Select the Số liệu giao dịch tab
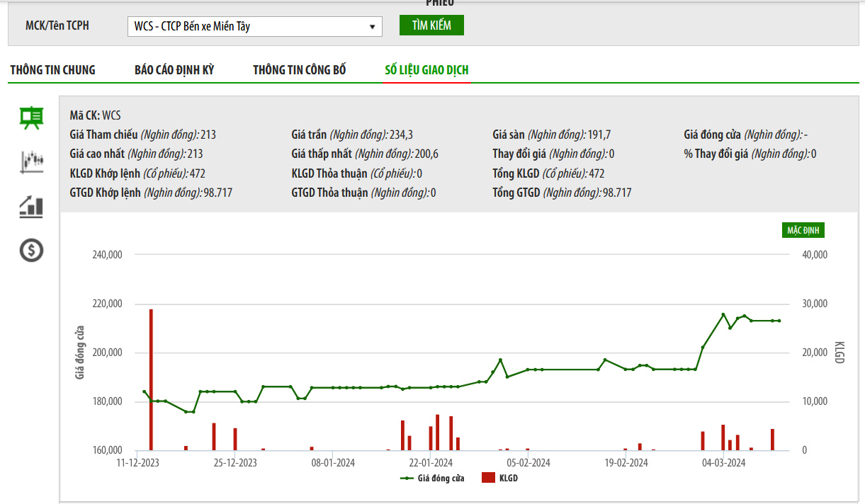Screen dimensions: 865x504 (x=426, y=70)
